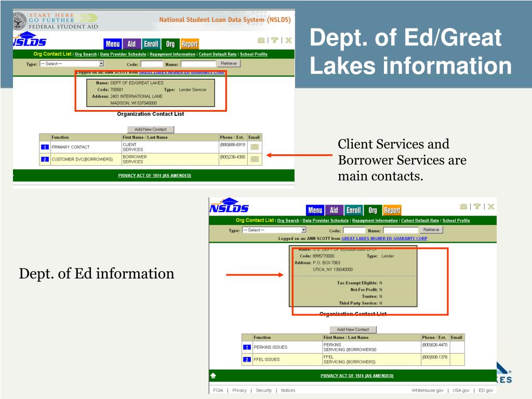The height and width of the screenshot is (399, 532).
Task: Open Privacy Act of 1974 link in upper footer
Action: pos(154,176)
